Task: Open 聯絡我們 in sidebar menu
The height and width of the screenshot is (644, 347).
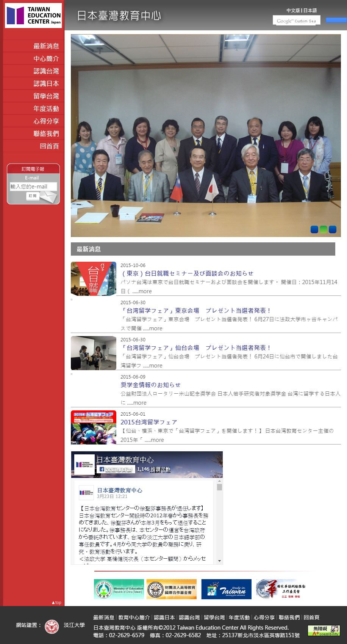Action: point(46,134)
